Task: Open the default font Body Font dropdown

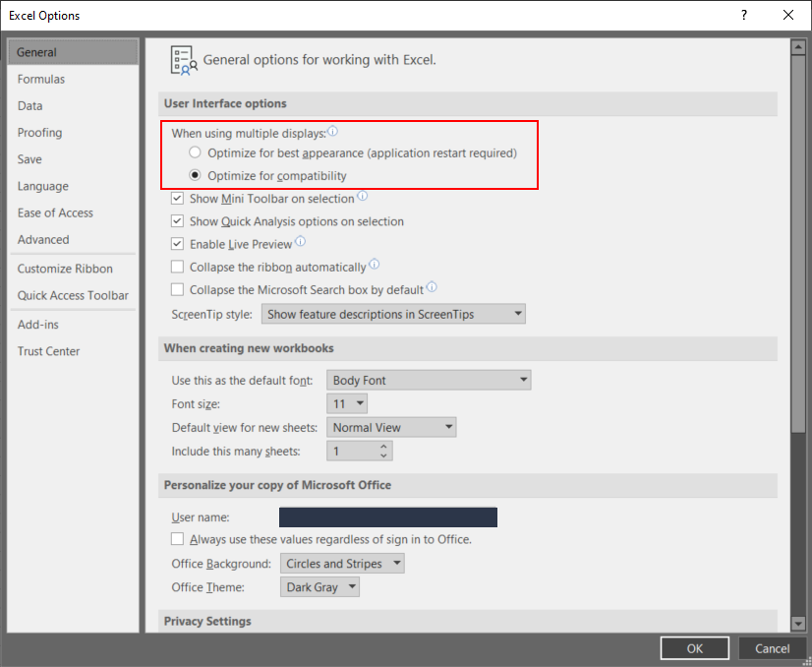Action: (429, 380)
